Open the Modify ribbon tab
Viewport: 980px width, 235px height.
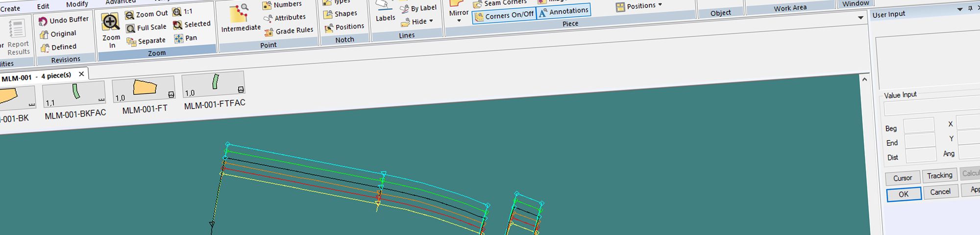(77, 4)
